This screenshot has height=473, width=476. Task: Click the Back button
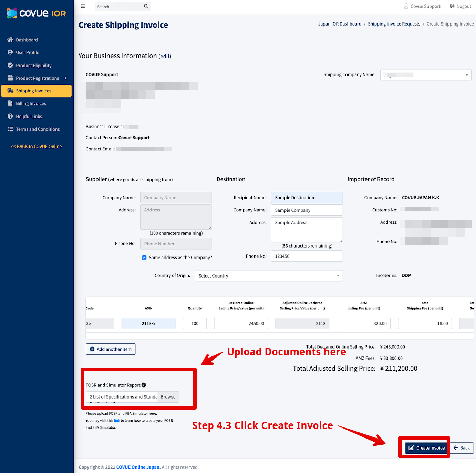[x=462, y=448]
